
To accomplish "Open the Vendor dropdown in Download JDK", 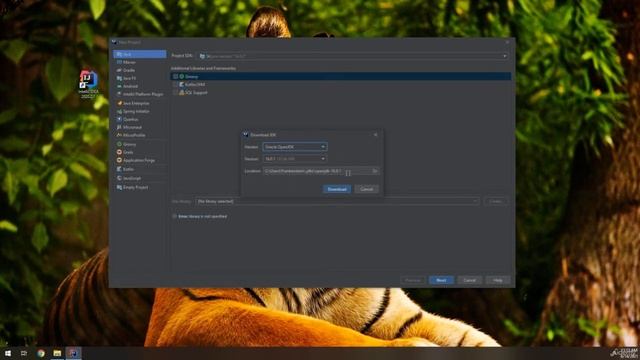I will pos(295,147).
